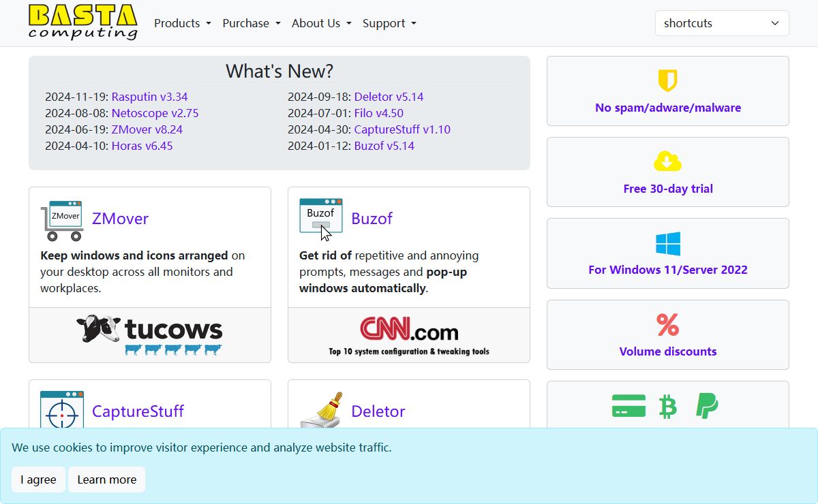Click the Deletor broom icon
The image size is (818, 504).
321,409
